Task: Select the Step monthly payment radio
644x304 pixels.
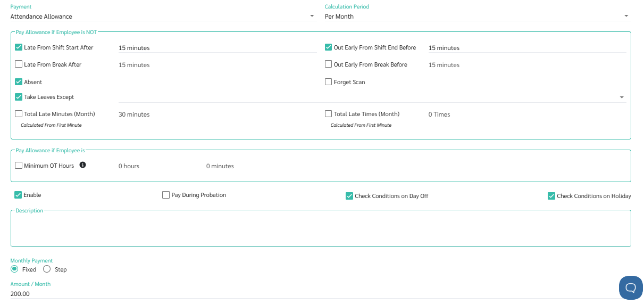Action: click(x=47, y=269)
